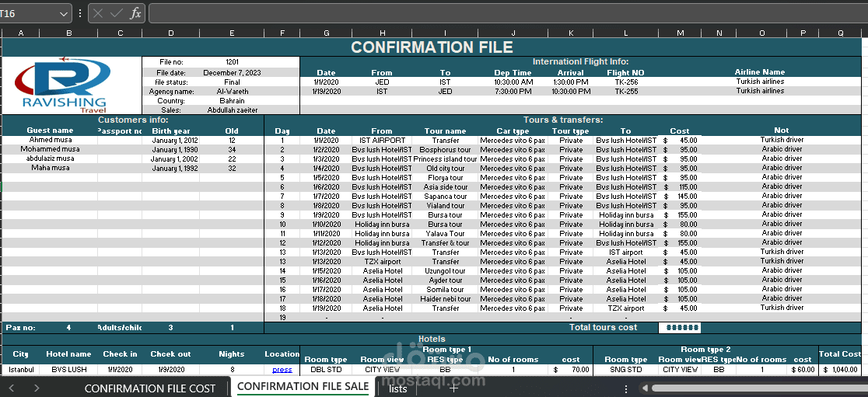Select country cell 'Bahrain'
868x397 pixels.
point(232,101)
